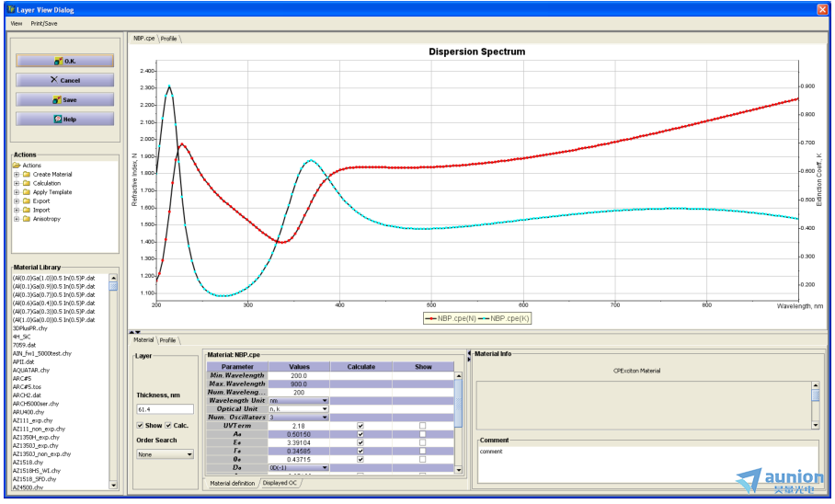This screenshot has width=835, height=504.
Task: Check Show for the UVTerm row
Action: click(x=423, y=426)
